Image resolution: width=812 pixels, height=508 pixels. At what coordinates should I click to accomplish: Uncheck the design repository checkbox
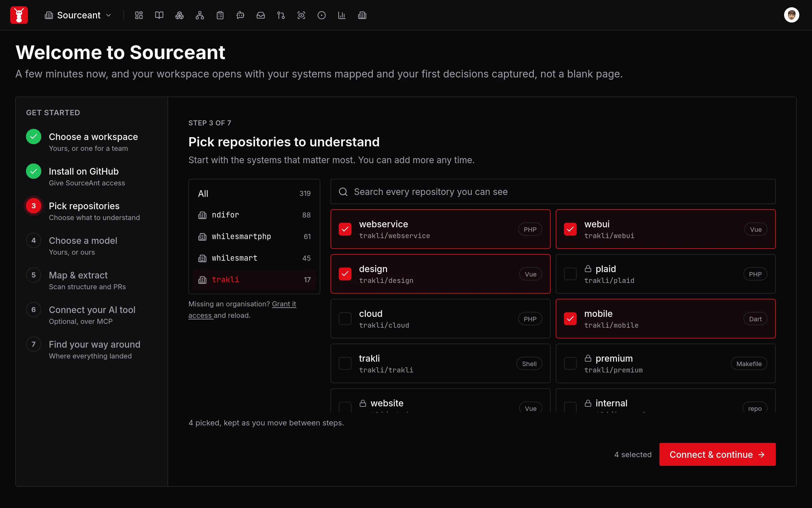345,274
